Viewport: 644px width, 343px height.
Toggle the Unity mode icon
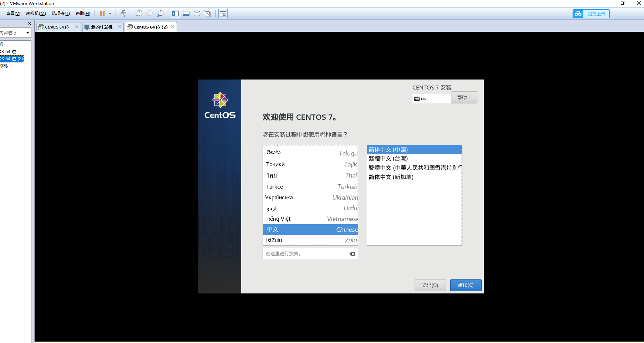(x=208, y=14)
